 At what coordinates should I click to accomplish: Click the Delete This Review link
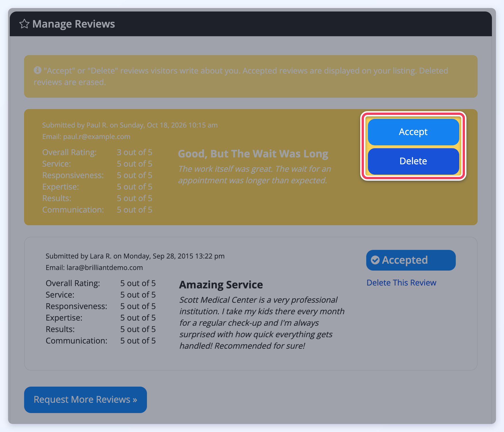401,283
